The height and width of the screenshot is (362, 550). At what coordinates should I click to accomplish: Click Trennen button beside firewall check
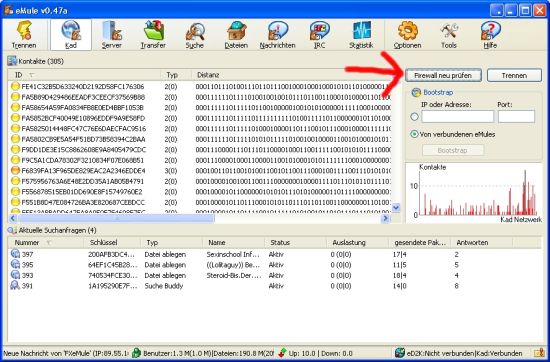(x=514, y=75)
